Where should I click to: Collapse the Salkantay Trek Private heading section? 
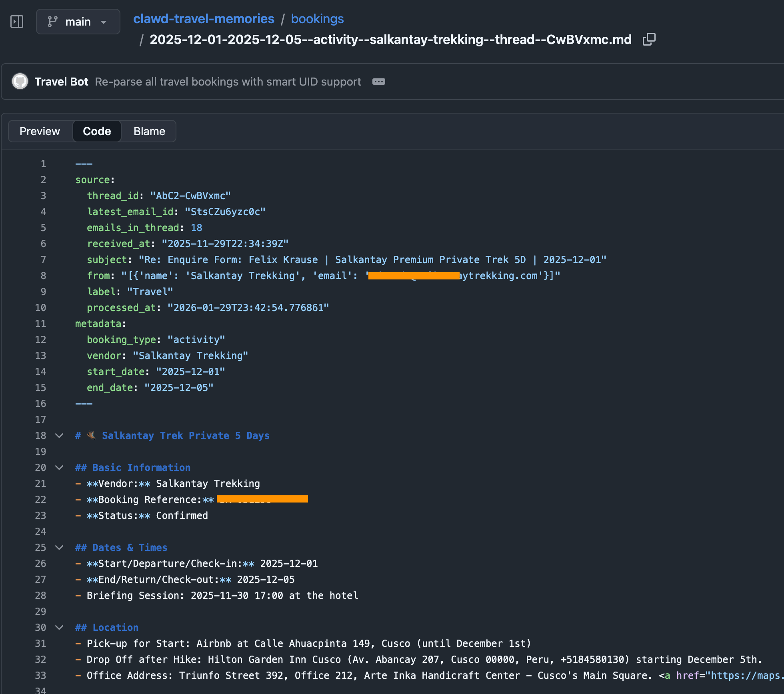tap(59, 436)
